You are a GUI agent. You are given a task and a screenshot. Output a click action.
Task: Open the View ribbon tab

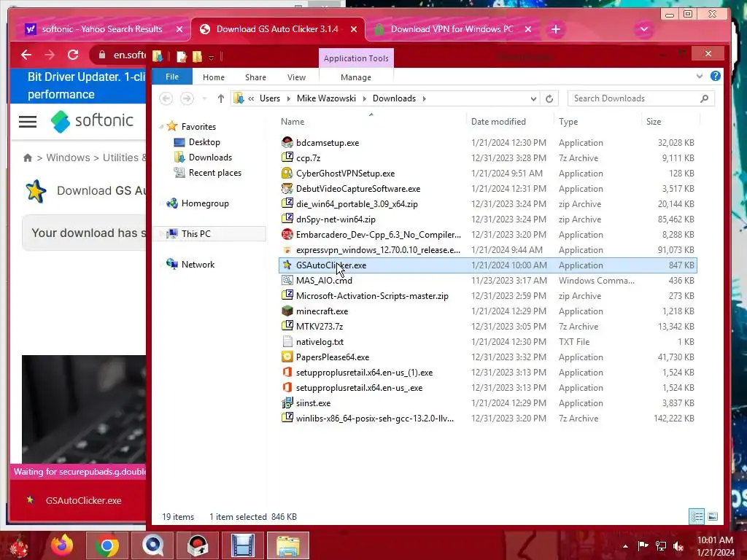tap(296, 77)
